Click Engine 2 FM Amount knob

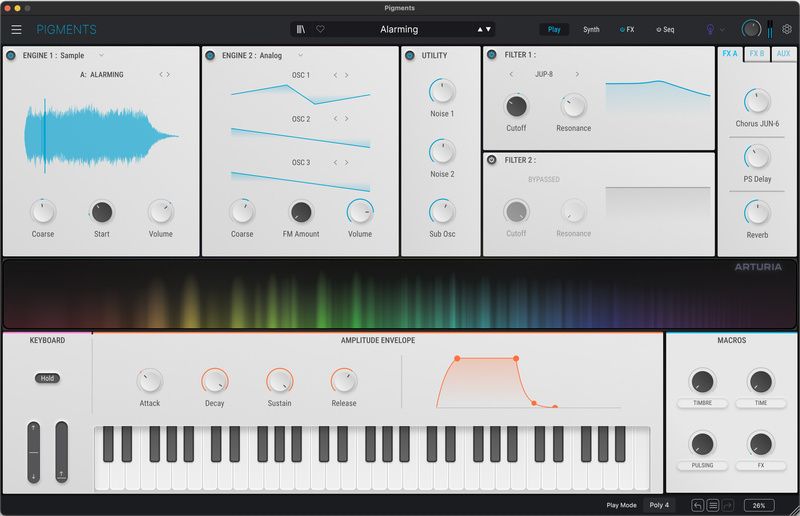[x=301, y=212]
